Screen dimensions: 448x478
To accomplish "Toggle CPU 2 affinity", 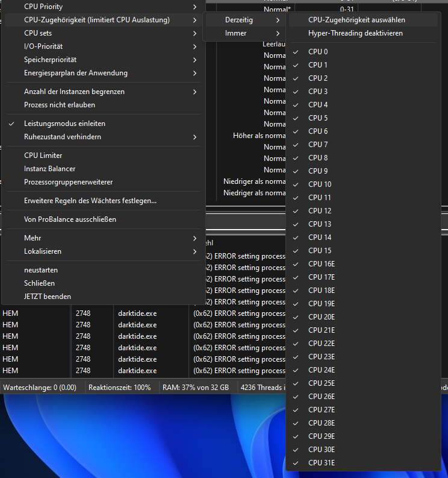I will 363,78.
